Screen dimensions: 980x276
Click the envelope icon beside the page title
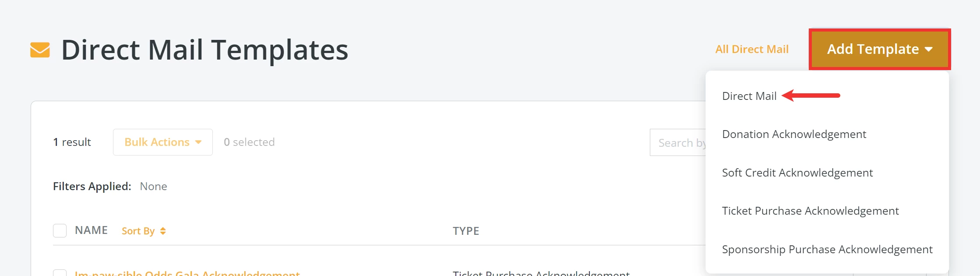40,49
